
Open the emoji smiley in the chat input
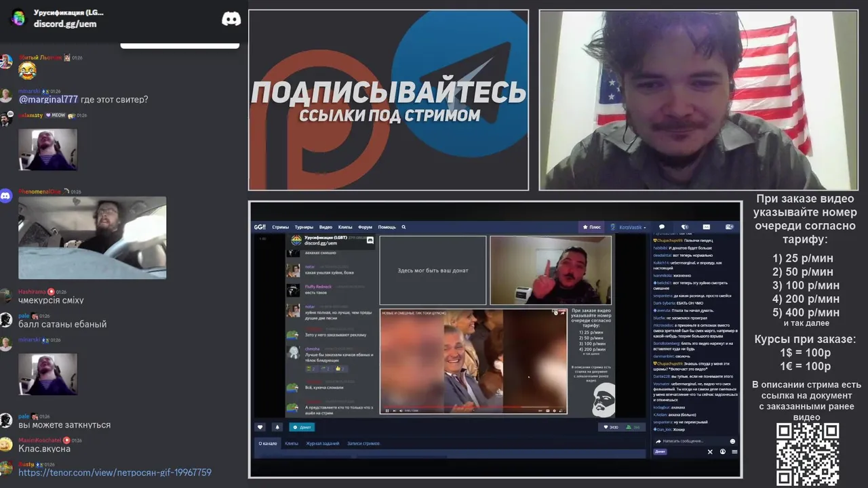point(732,441)
